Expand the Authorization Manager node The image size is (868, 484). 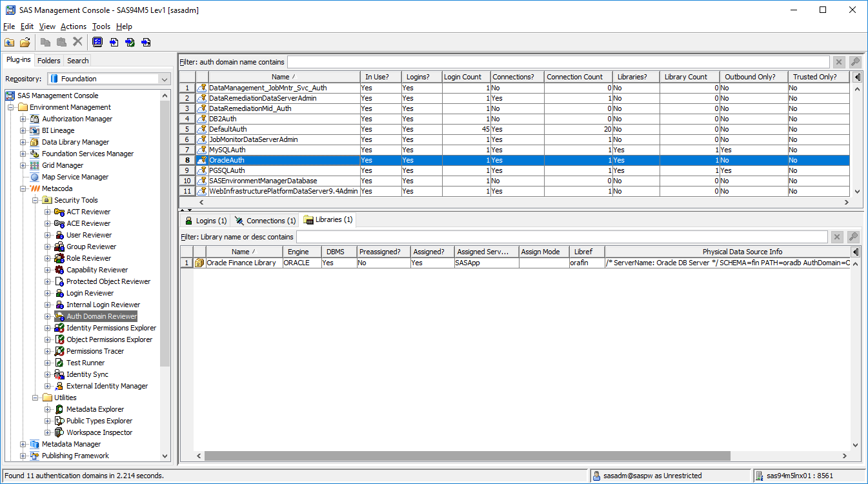pyautogui.click(x=23, y=119)
